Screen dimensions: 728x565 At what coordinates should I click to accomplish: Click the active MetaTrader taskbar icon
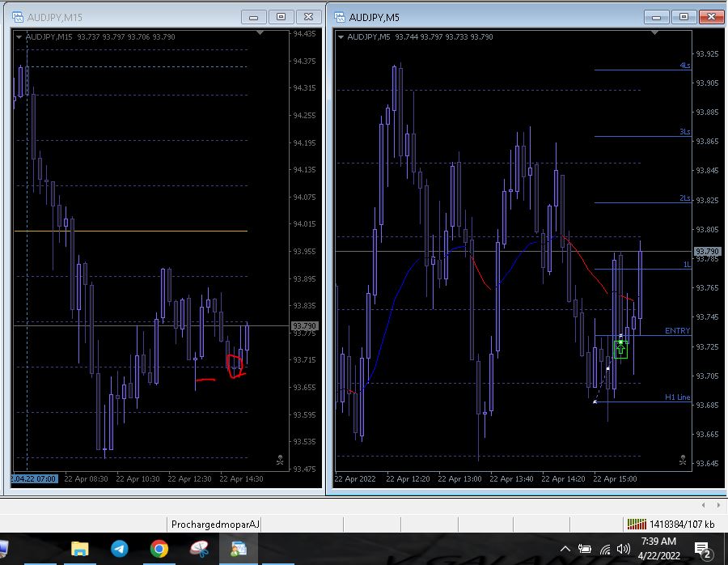coord(239,550)
